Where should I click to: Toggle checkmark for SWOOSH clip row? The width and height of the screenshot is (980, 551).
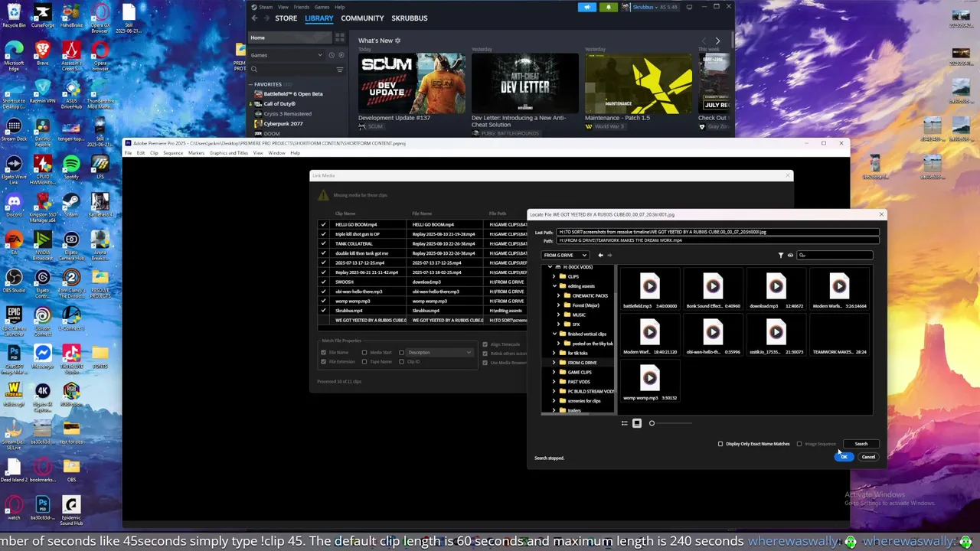pos(323,282)
